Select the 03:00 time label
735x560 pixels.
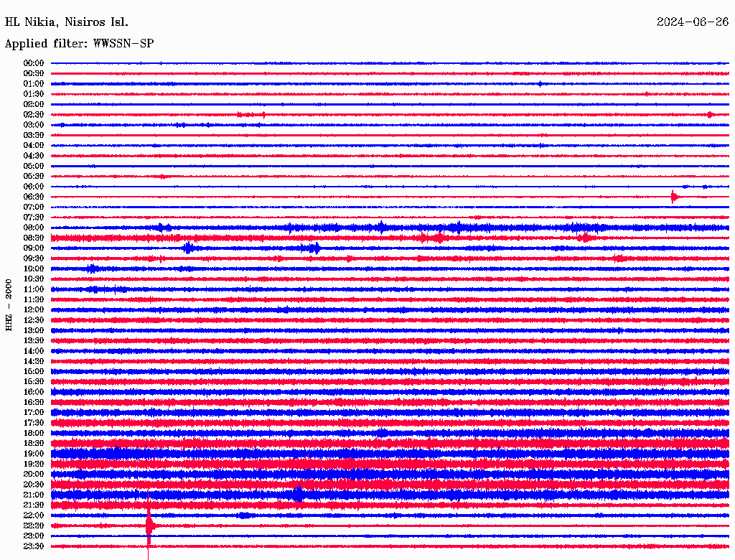[x=34, y=125]
